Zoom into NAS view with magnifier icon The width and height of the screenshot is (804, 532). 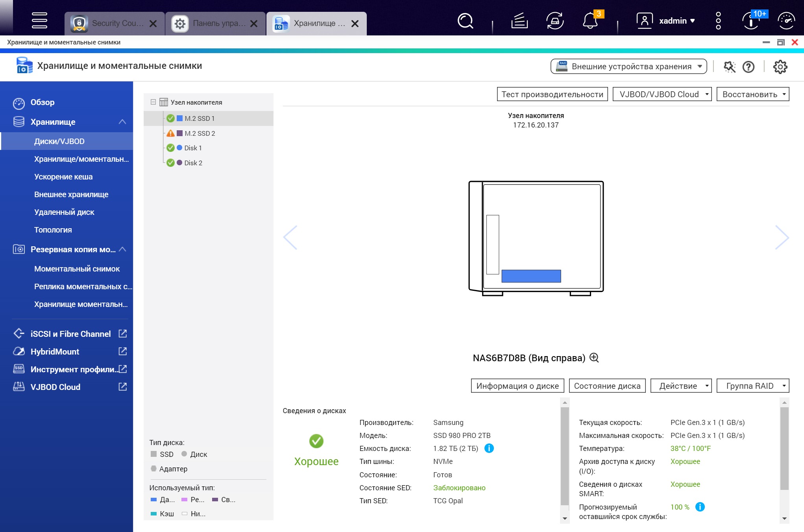(594, 358)
